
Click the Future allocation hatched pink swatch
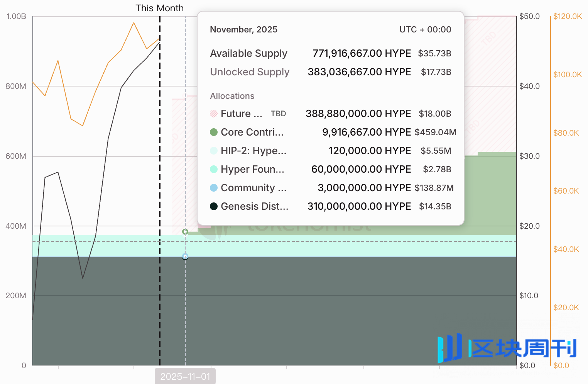(214, 114)
